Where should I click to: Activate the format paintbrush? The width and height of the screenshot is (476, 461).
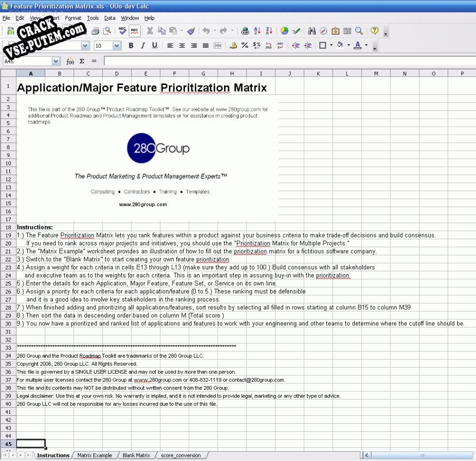click(191, 31)
